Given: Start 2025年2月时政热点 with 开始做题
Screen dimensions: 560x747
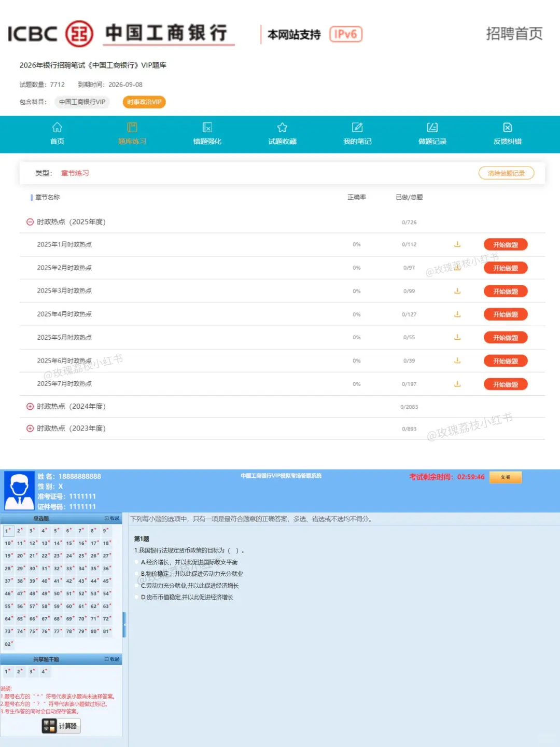Looking at the screenshot, I should coord(506,268).
